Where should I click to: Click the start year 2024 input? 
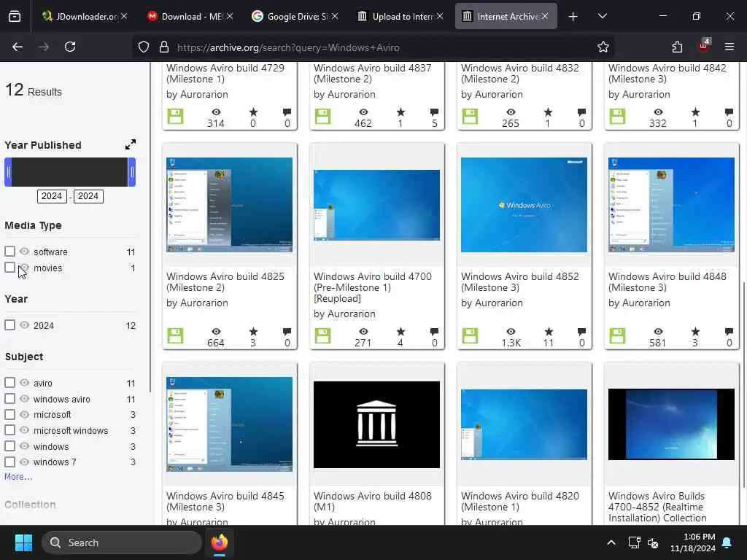[52, 196]
